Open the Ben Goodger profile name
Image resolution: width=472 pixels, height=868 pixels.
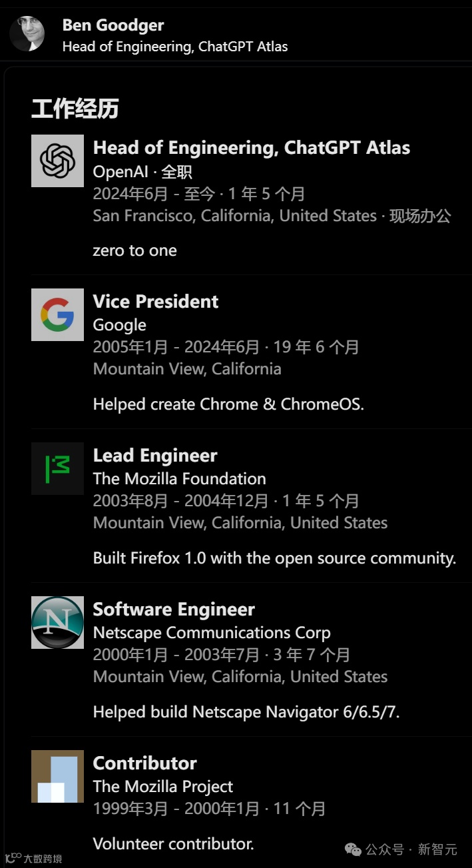pyautogui.click(x=113, y=25)
